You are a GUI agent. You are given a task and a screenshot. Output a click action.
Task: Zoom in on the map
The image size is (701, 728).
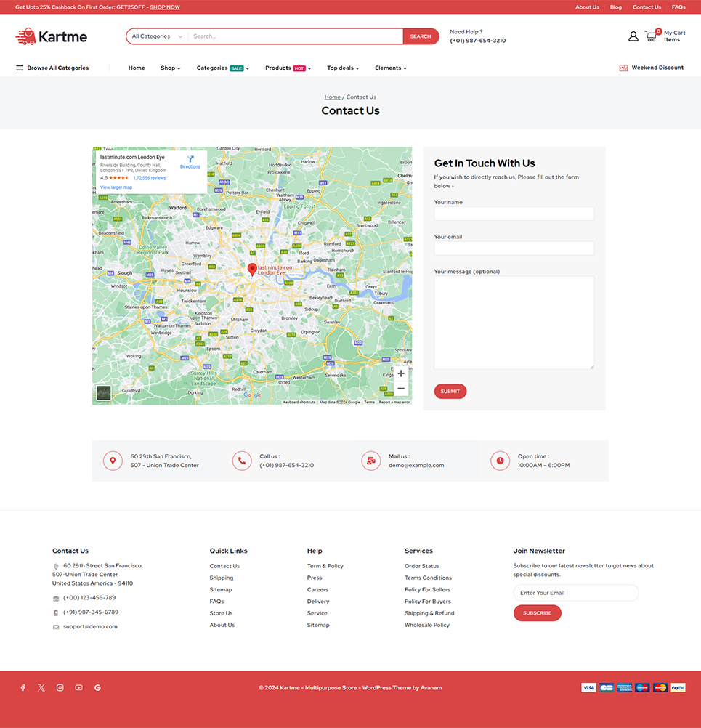400,373
